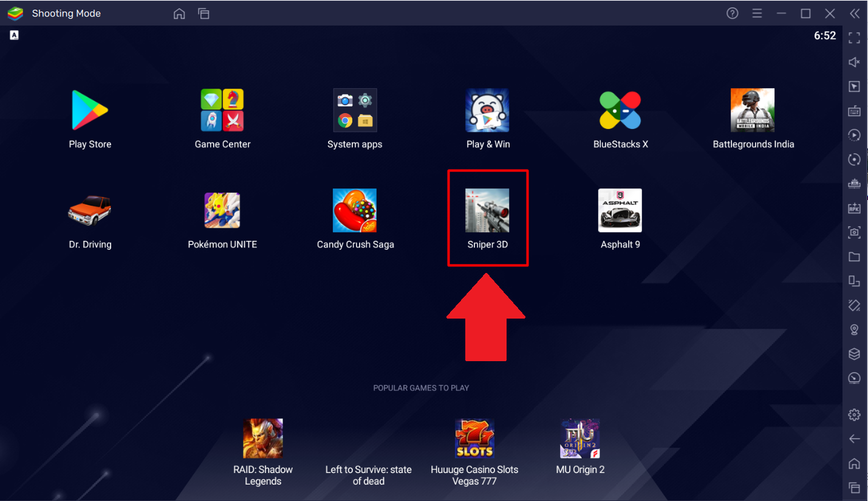Click 'Popular Games to Play' heading
Screen dimensions: 868x501
tap(421, 388)
